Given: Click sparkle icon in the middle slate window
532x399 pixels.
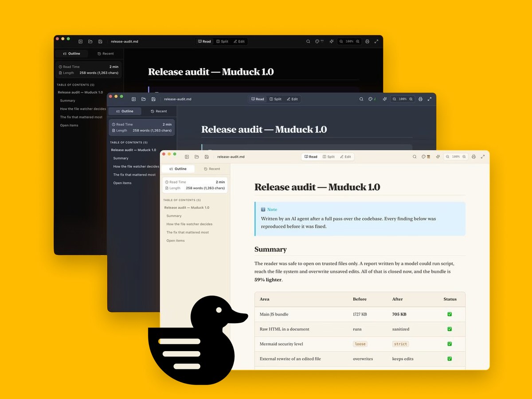Looking at the screenshot, I should pyautogui.click(x=384, y=99).
